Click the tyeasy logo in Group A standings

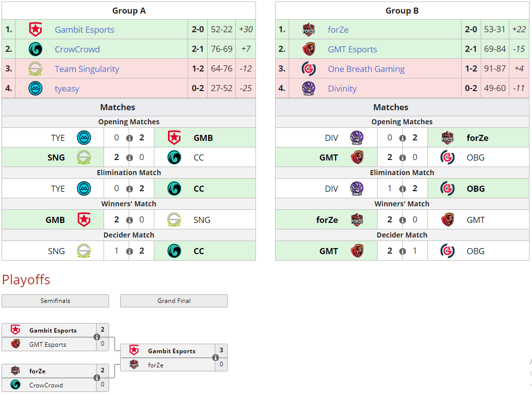[x=35, y=89]
